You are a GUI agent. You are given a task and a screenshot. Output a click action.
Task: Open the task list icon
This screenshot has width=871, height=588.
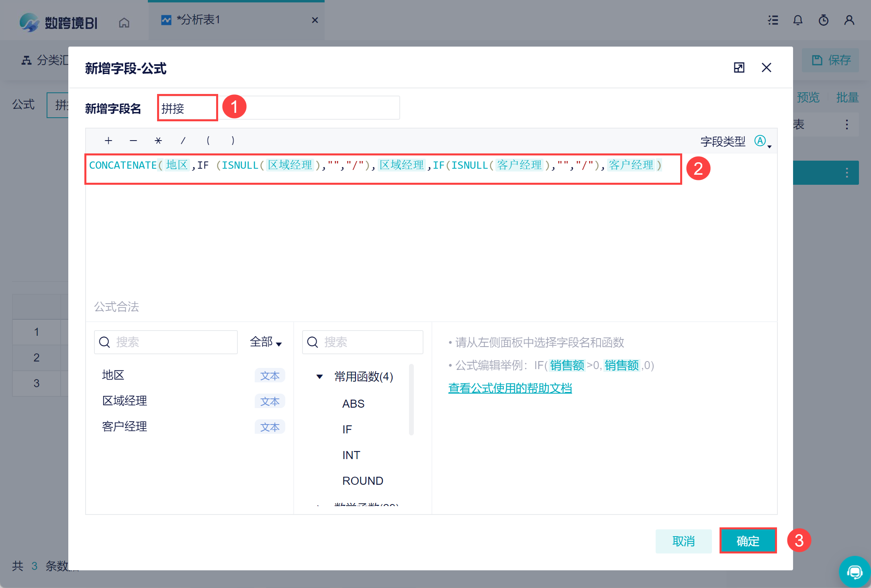[x=773, y=20]
